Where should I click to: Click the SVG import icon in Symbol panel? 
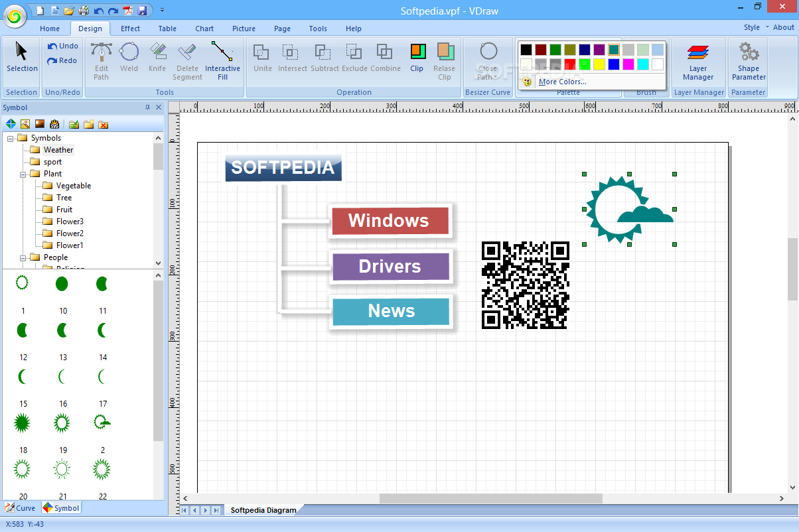54,124
